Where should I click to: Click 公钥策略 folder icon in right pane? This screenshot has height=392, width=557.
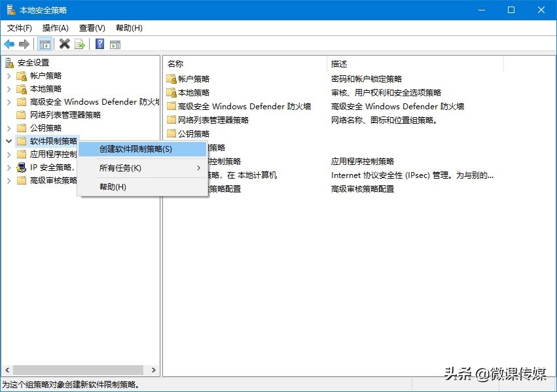click(x=171, y=134)
